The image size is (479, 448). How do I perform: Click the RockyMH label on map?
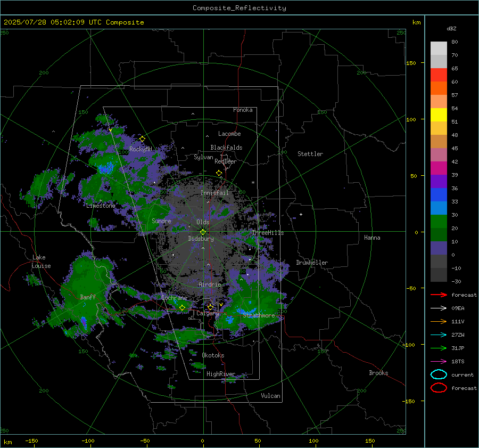141,149
